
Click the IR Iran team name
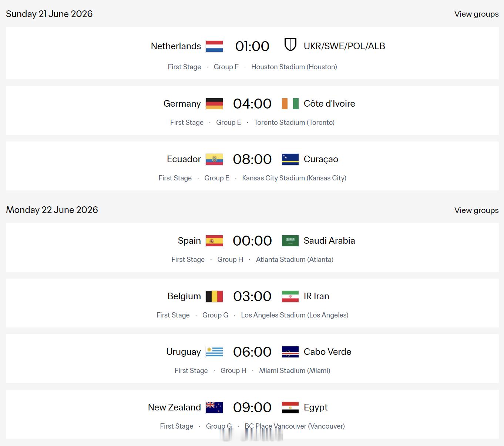[x=316, y=296]
